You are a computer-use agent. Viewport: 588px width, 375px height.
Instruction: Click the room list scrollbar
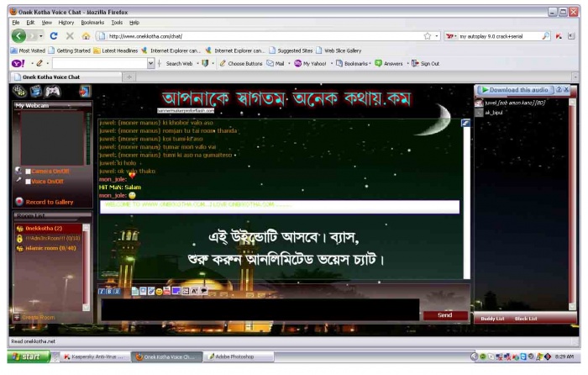87,267
